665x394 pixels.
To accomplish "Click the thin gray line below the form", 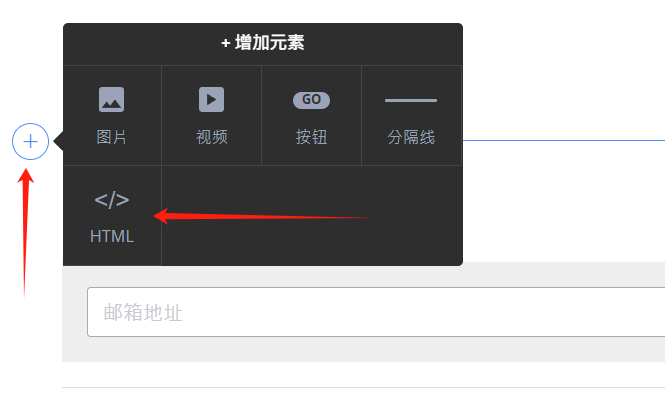I will point(363,387).
